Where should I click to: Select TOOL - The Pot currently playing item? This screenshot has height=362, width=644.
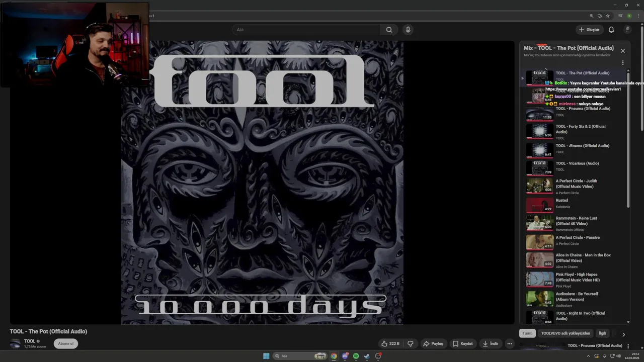click(x=574, y=77)
